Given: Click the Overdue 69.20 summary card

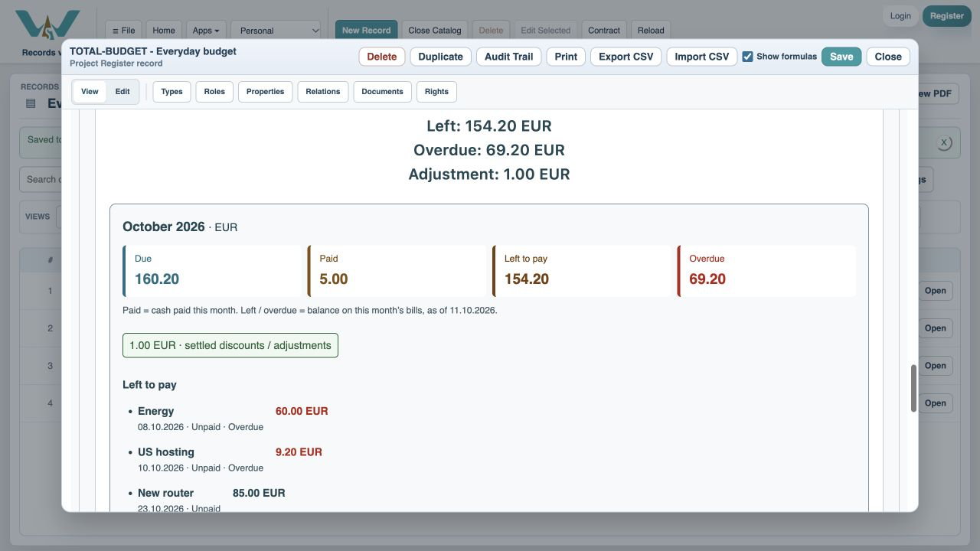Looking at the screenshot, I should tap(766, 271).
